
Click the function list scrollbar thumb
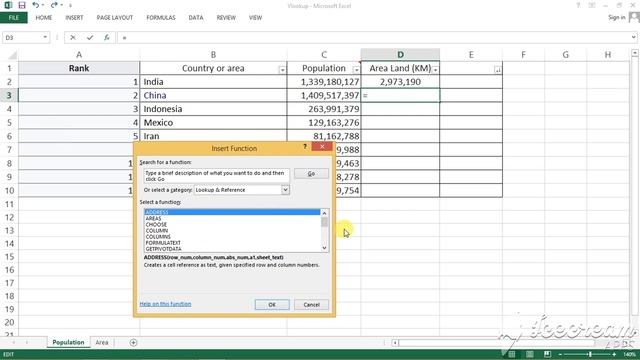click(x=324, y=222)
